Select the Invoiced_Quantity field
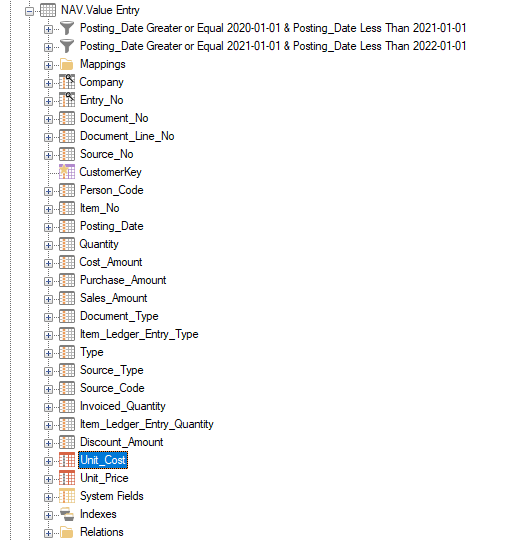The width and height of the screenshot is (530, 541). click(x=122, y=406)
